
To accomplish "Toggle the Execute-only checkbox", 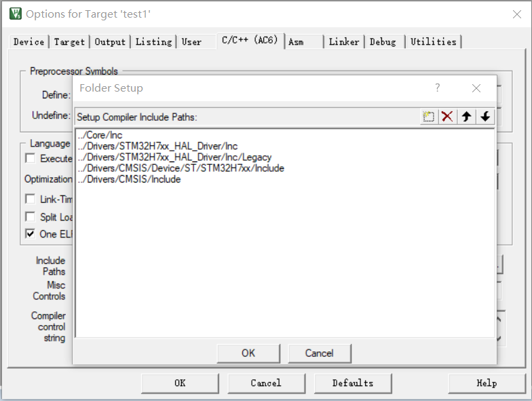I will click(30, 158).
